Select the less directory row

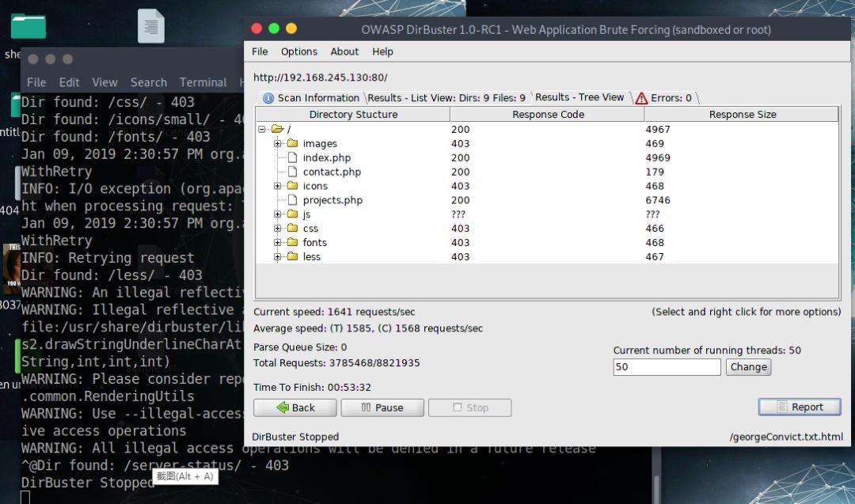pos(547,256)
